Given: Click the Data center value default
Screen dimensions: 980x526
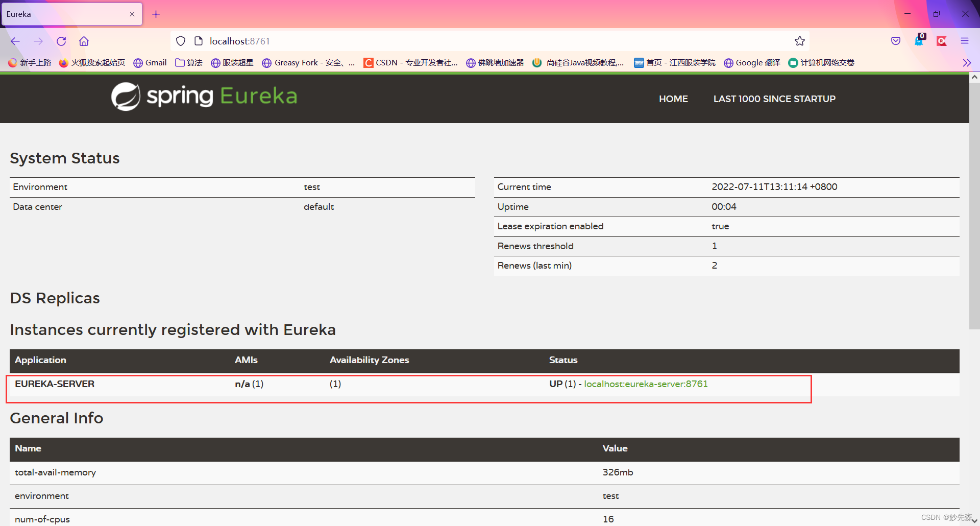Looking at the screenshot, I should pyautogui.click(x=318, y=207).
